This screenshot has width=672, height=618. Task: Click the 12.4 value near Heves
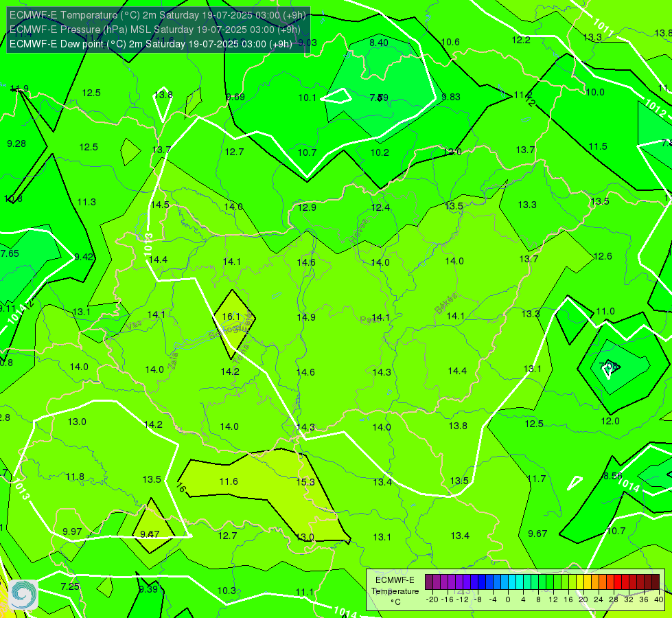[380, 207]
